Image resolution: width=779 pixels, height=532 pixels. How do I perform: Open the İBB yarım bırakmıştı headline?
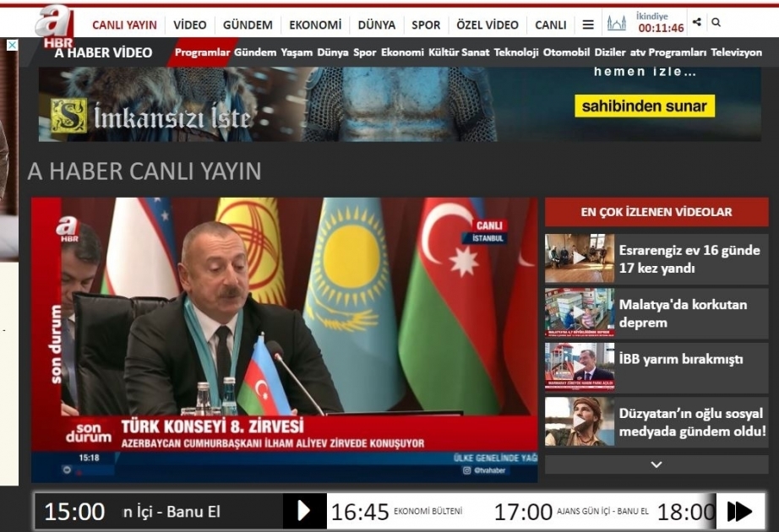(x=681, y=359)
